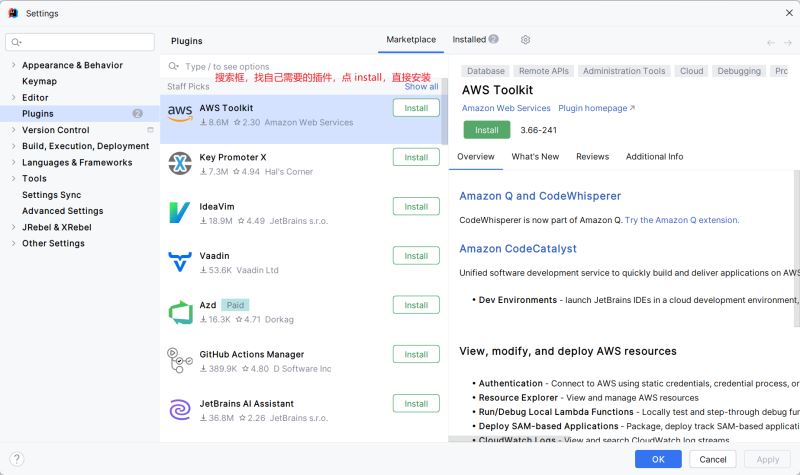Open the Reviews tab
The width and height of the screenshot is (800, 475).
(592, 157)
